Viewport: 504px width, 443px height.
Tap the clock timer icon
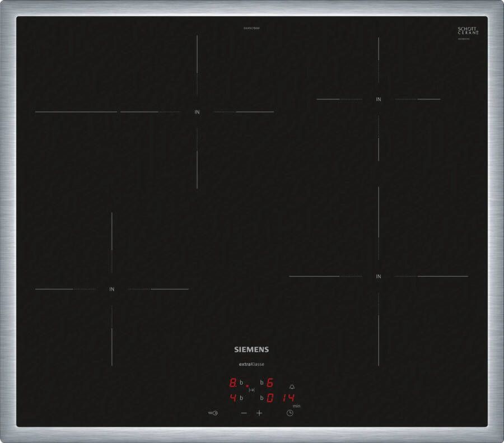point(290,413)
